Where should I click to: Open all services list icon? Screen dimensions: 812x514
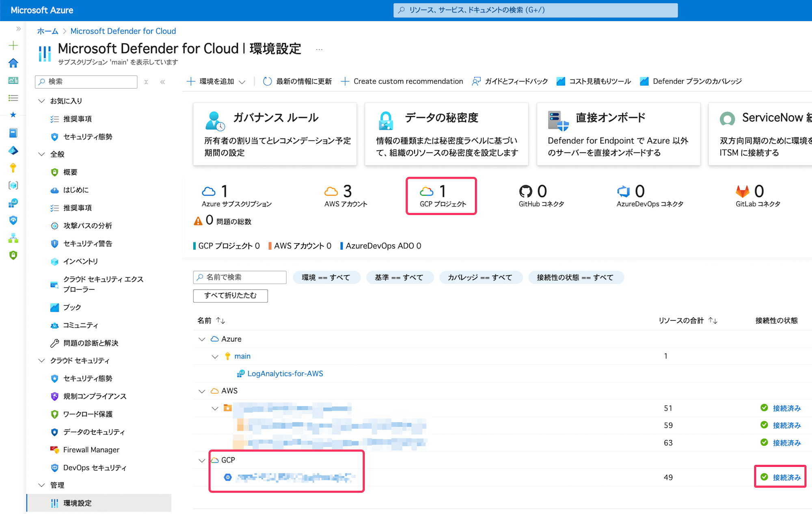[13, 98]
